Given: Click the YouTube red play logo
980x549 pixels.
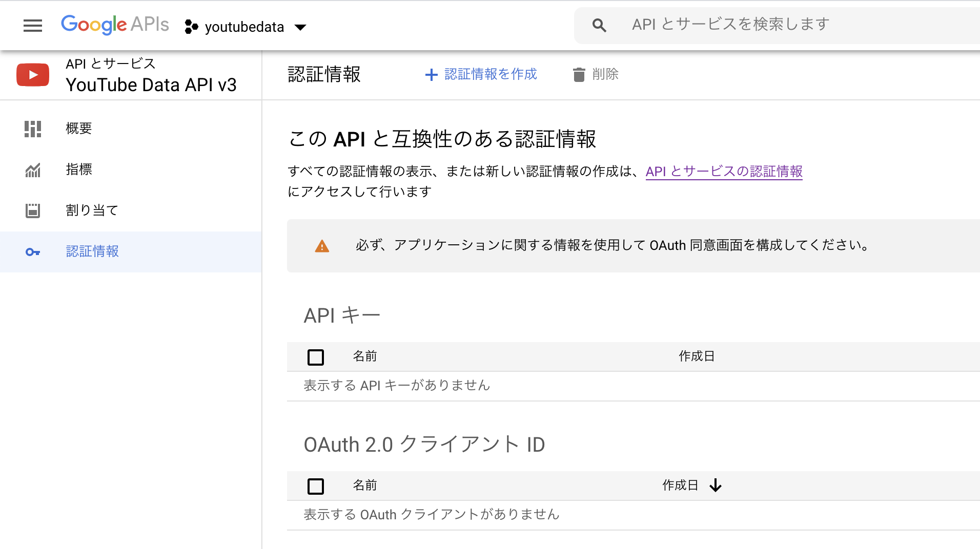Looking at the screenshot, I should point(33,75).
